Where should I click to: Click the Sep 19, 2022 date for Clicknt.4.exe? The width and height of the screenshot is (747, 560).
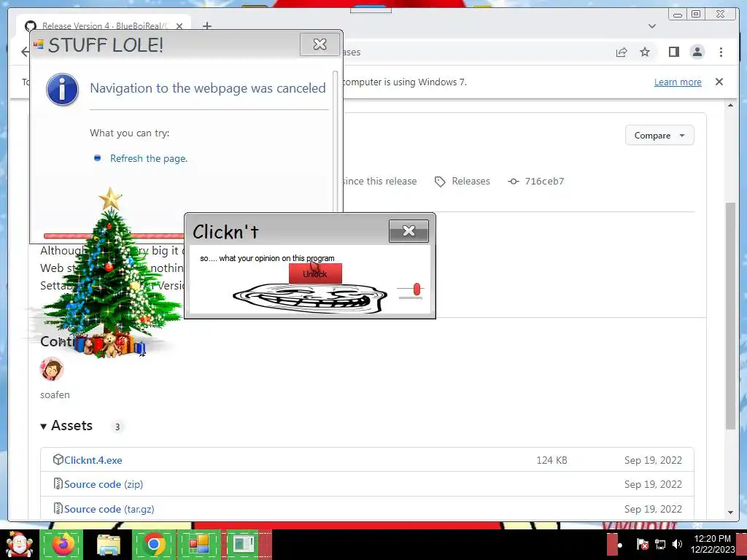(x=653, y=460)
